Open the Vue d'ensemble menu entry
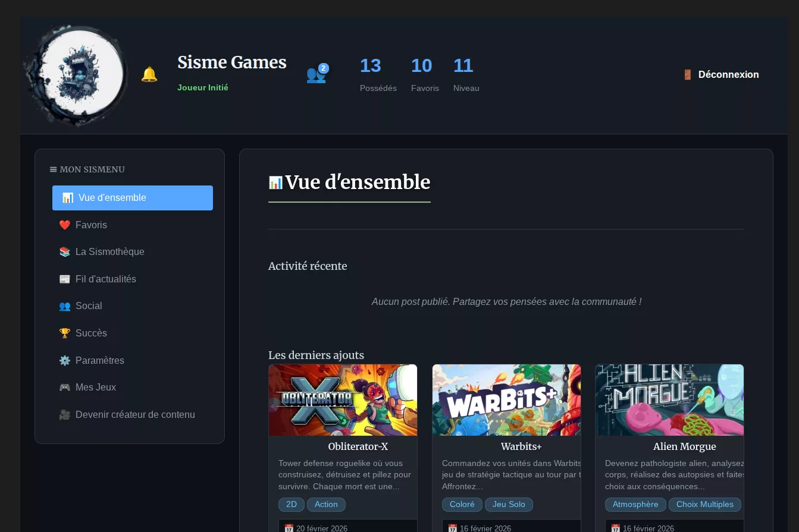 [132, 197]
